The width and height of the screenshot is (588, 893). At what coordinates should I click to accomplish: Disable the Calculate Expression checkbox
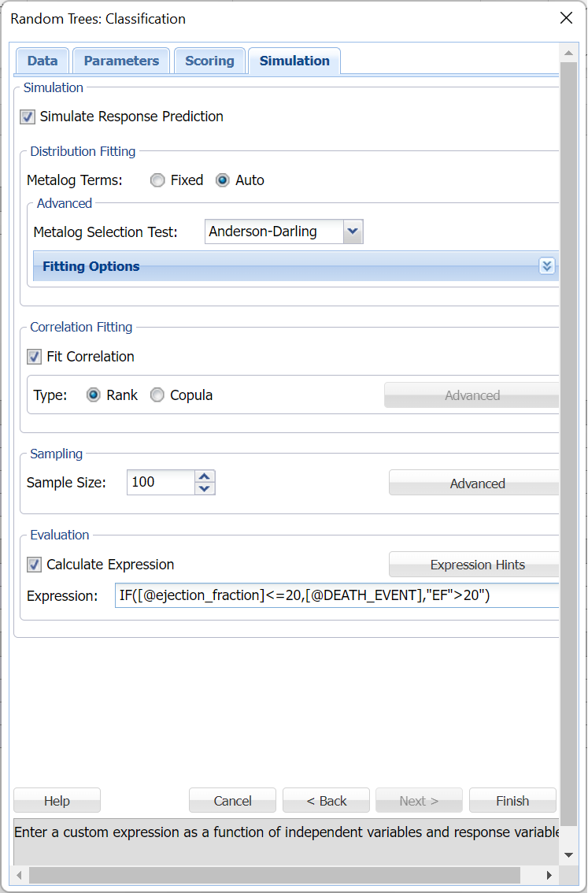pos(35,565)
